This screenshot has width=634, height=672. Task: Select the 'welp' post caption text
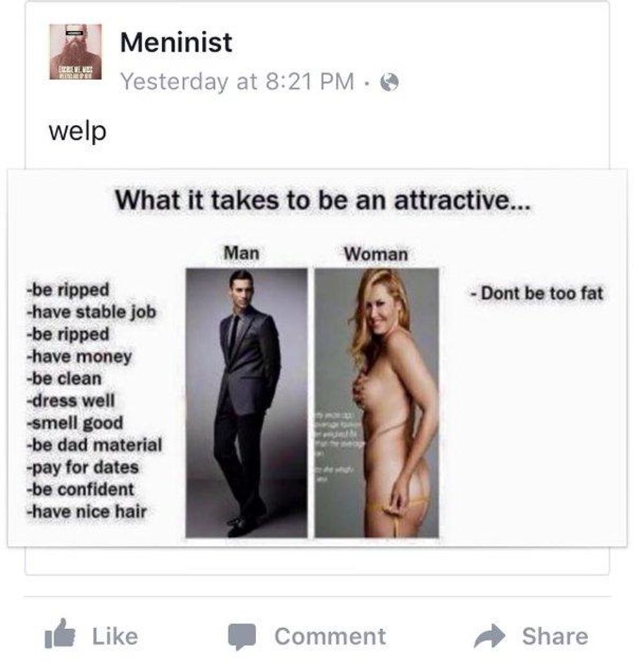coord(78,131)
